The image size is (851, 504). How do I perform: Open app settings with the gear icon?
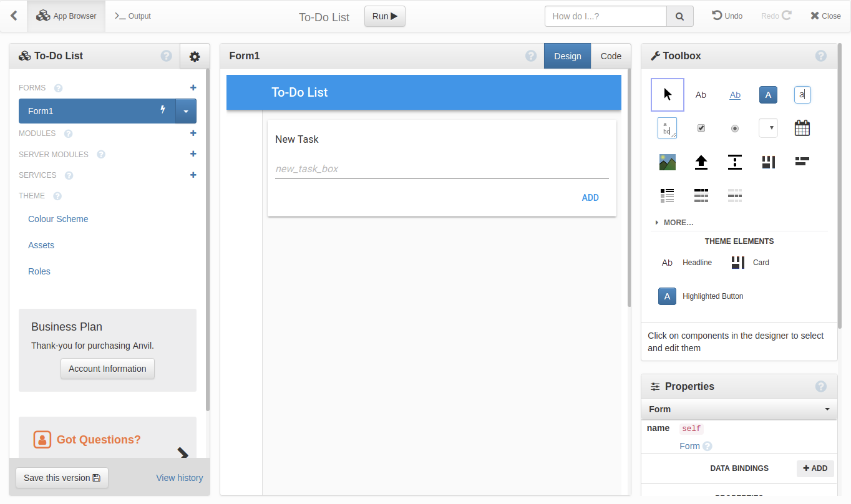[195, 56]
